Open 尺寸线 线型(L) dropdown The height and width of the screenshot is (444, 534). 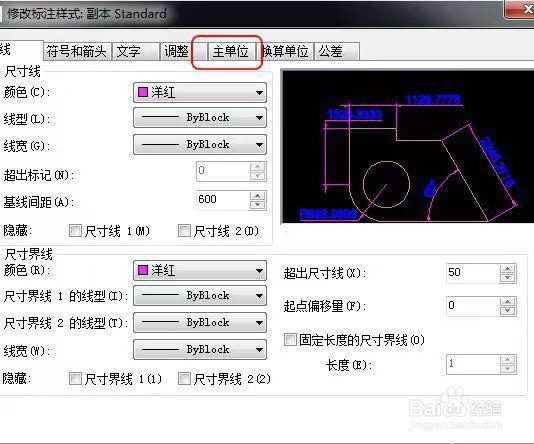pyautogui.click(x=200, y=118)
